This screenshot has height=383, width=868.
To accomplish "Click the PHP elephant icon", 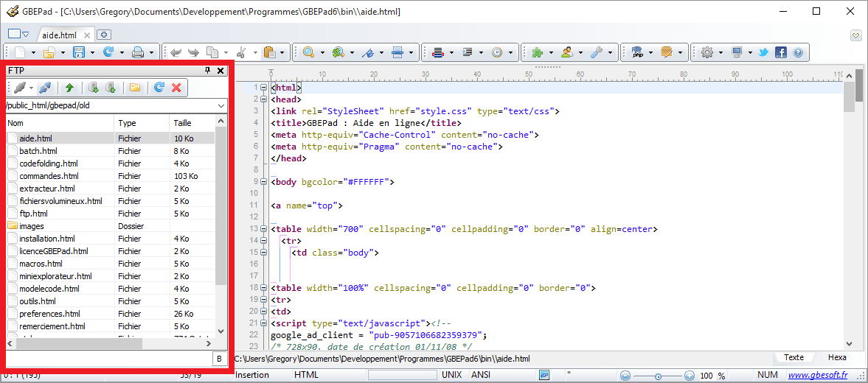I will tap(636, 52).
